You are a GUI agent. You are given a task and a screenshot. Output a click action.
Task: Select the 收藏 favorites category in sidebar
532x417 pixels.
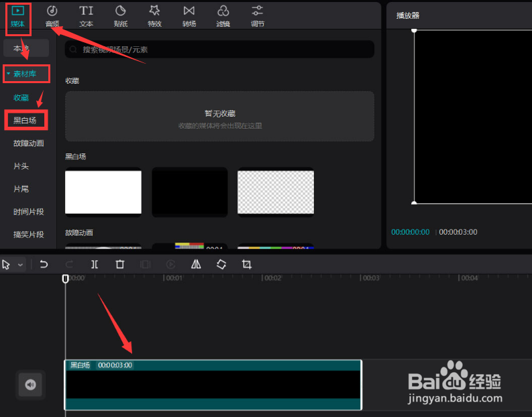point(21,98)
